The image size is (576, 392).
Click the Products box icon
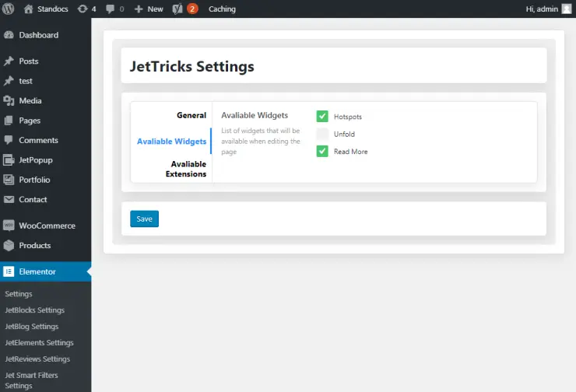click(9, 245)
